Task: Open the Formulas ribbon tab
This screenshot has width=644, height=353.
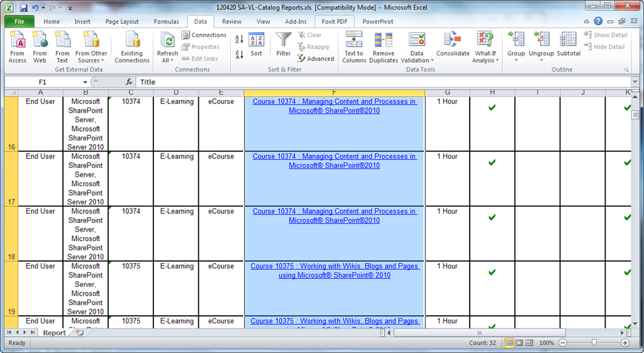Action: point(166,21)
